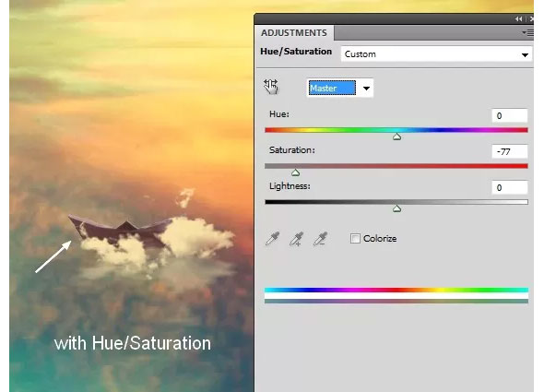Open the Adjustments panel flyout menu
The image size is (544, 392).
[527, 32]
